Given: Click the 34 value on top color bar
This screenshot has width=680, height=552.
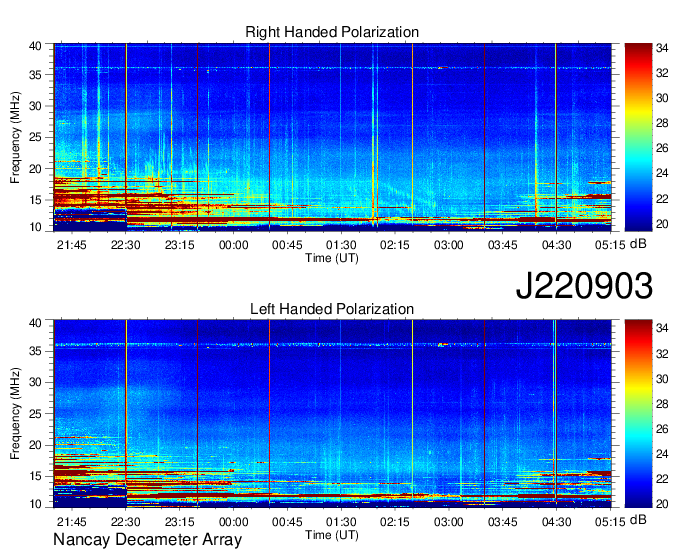Looking at the screenshot, I should 662,48.
